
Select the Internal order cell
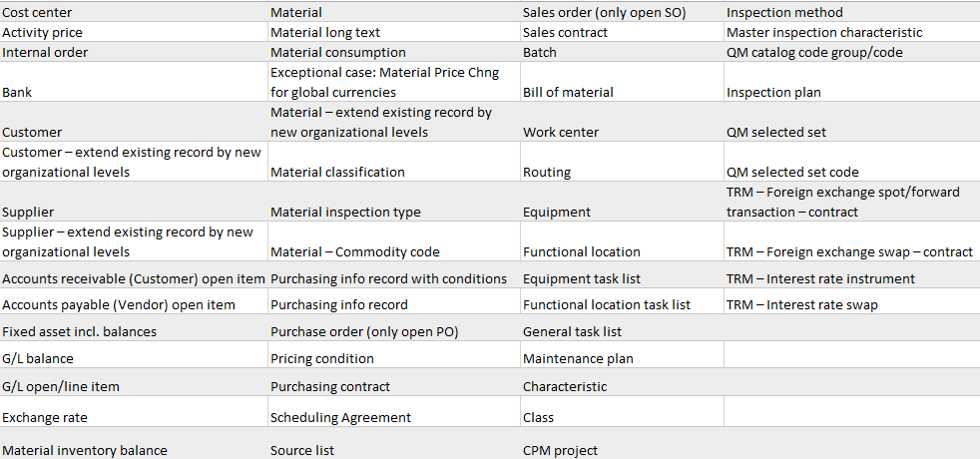[x=46, y=52]
